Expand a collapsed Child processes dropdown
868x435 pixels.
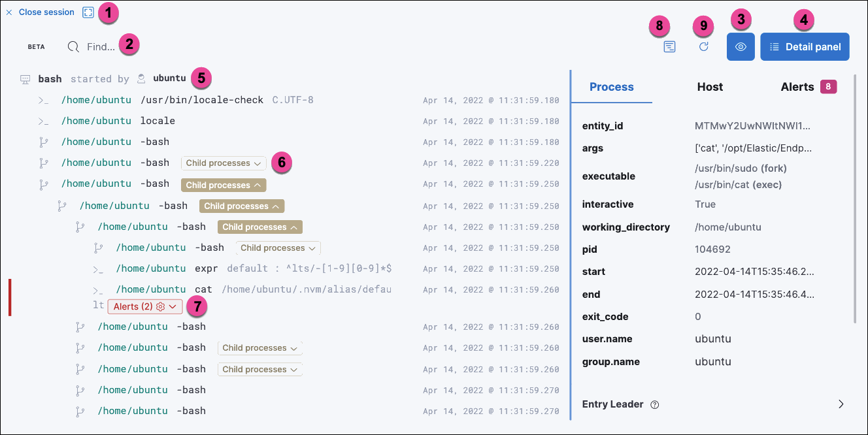pos(223,163)
